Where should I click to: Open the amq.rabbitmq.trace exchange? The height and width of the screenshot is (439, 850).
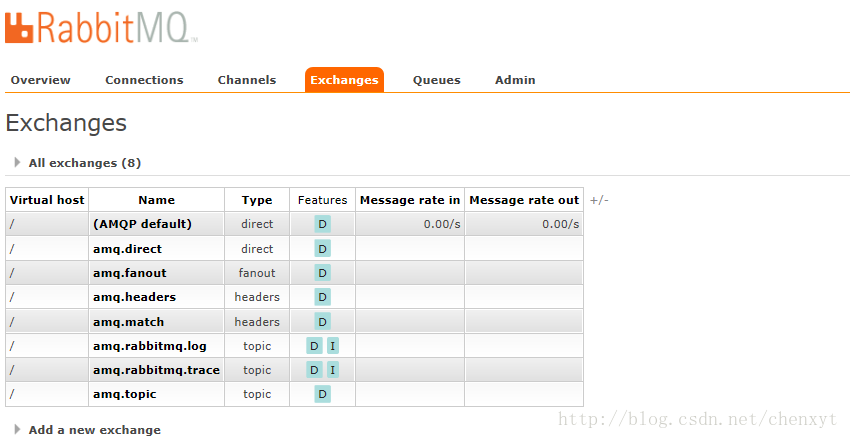point(156,370)
